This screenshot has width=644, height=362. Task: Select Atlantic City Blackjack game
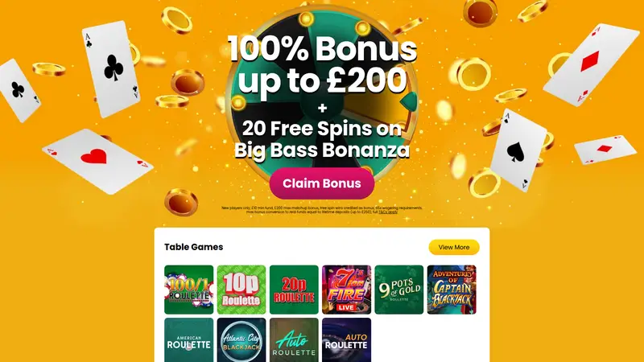pos(242,339)
